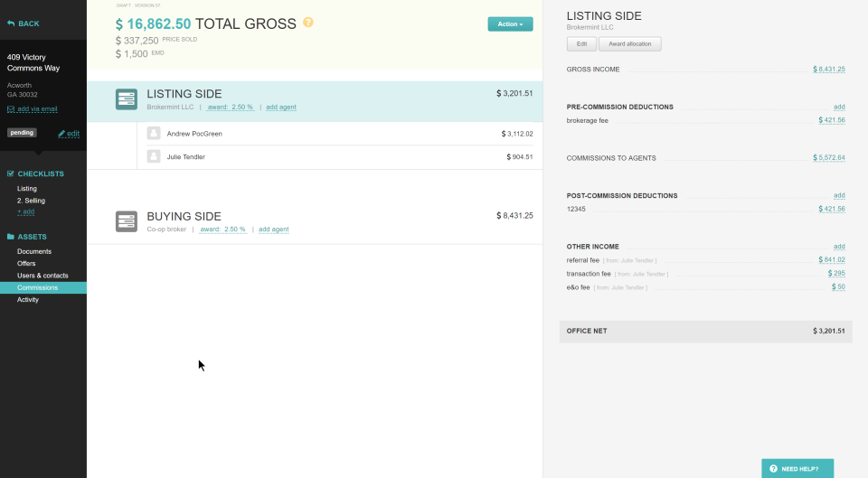Click the Need Help chat icon
The width and height of the screenshot is (868, 478).
pos(773,469)
